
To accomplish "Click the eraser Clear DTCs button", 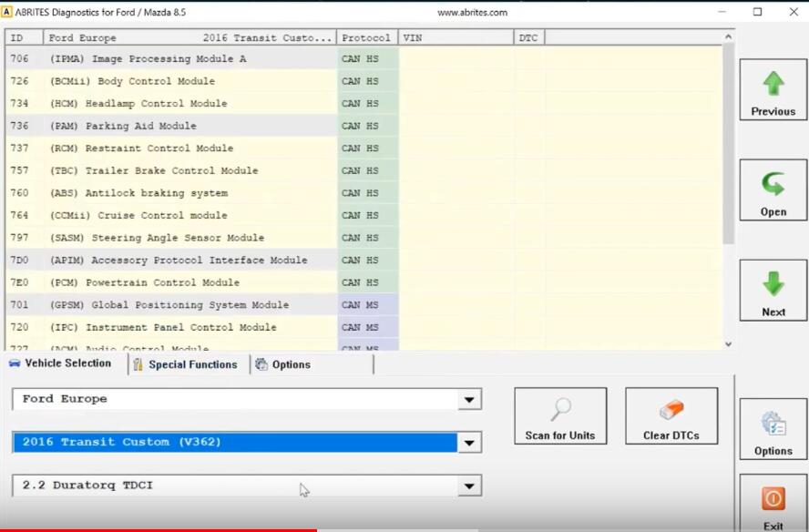I will (671, 416).
